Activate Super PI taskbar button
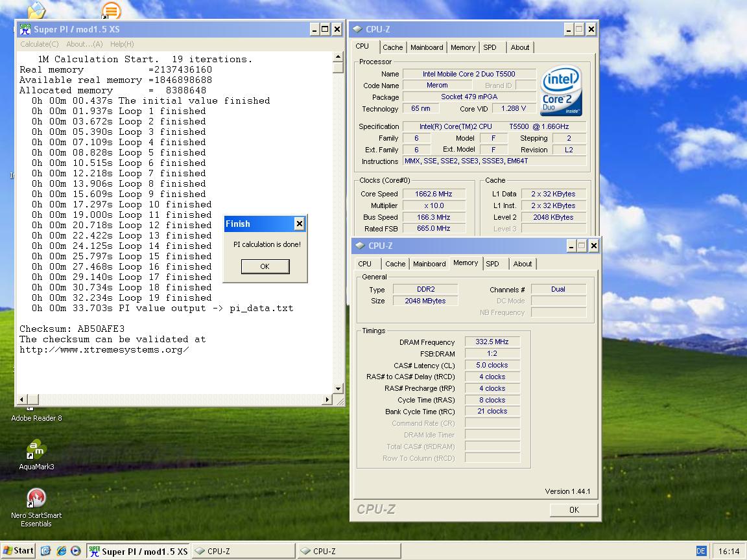 138,552
